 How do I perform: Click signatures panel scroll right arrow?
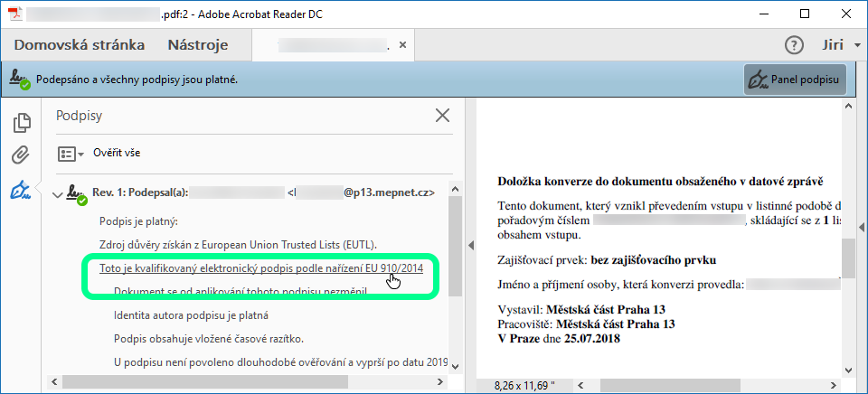tap(440, 382)
